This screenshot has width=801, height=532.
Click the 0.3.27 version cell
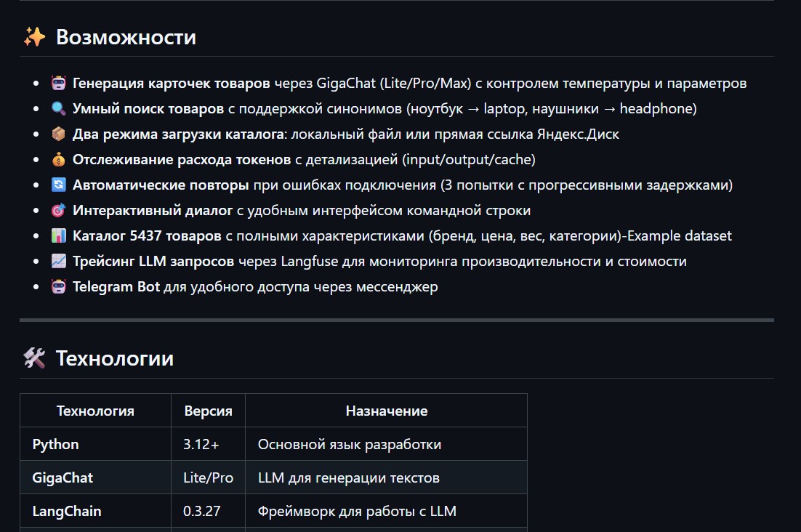[x=201, y=511]
